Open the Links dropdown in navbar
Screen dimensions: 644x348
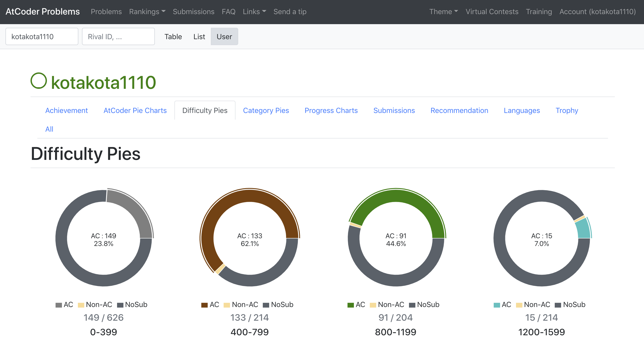tap(254, 11)
